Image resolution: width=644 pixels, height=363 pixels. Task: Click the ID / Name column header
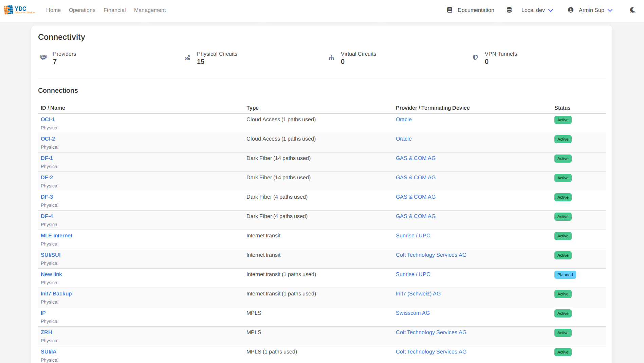pos(53,108)
